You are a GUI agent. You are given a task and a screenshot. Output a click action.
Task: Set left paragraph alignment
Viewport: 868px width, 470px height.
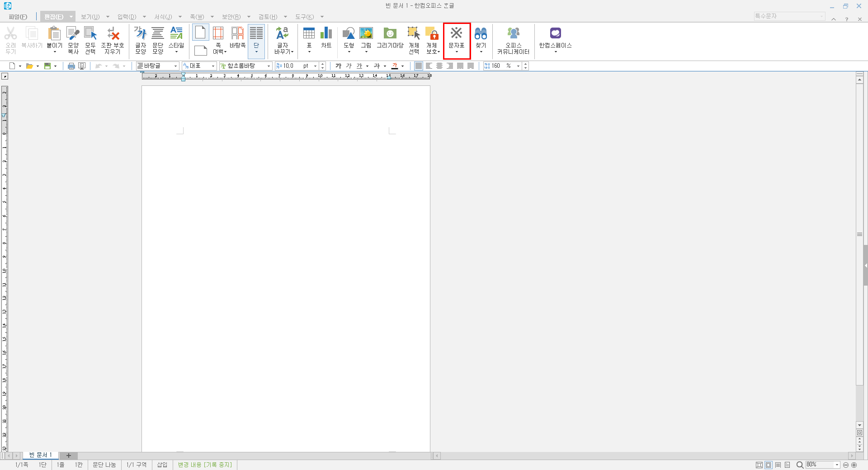(x=429, y=66)
